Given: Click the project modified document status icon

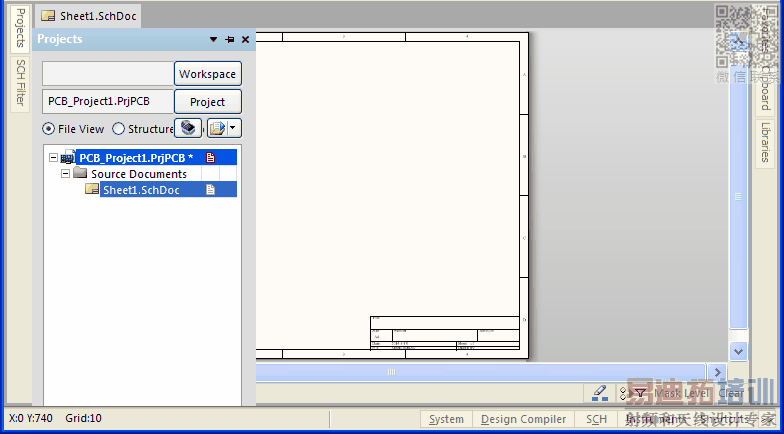Looking at the screenshot, I should coord(210,158).
